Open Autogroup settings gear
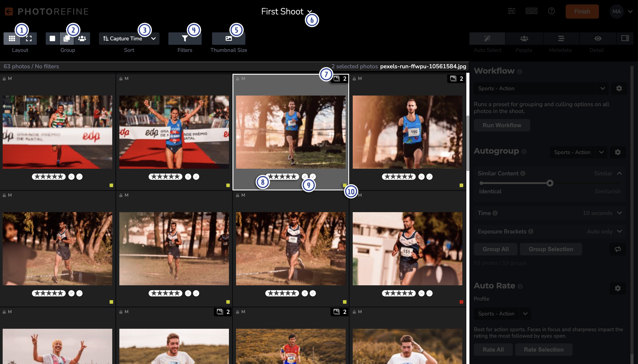 [x=618, y=152]
